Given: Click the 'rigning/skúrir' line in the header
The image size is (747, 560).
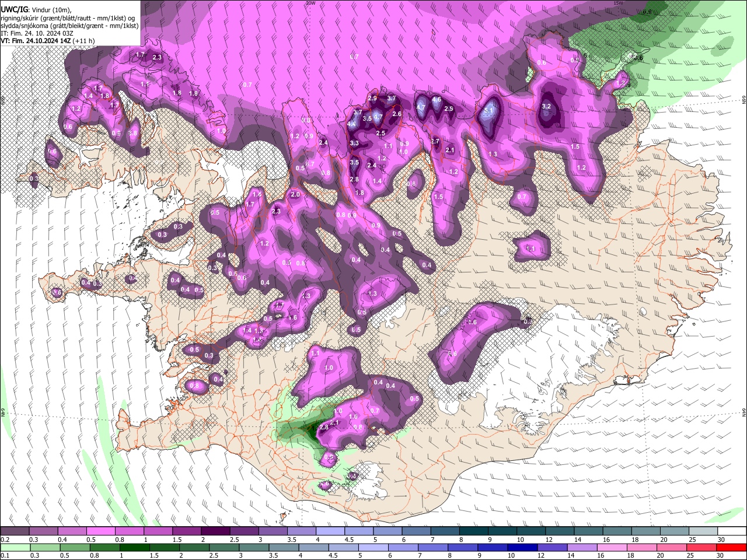Looking at the screenshot, I should 69,18.
